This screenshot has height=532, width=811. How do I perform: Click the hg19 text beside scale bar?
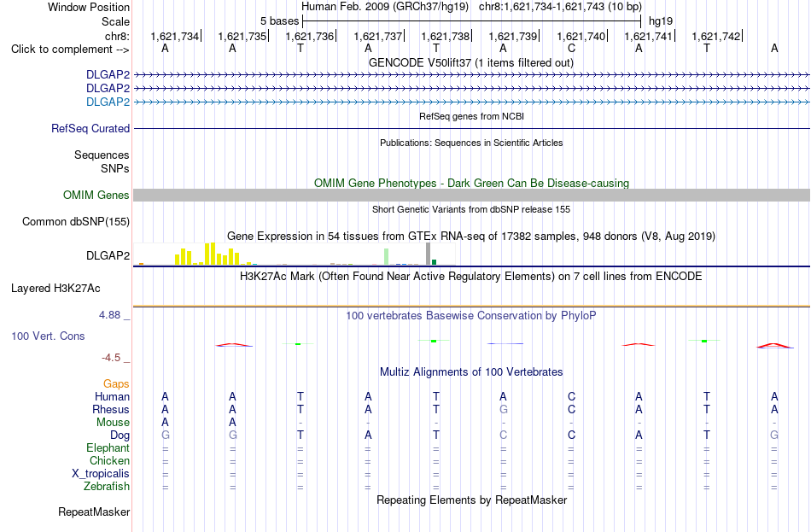click(x=661, y=21)
